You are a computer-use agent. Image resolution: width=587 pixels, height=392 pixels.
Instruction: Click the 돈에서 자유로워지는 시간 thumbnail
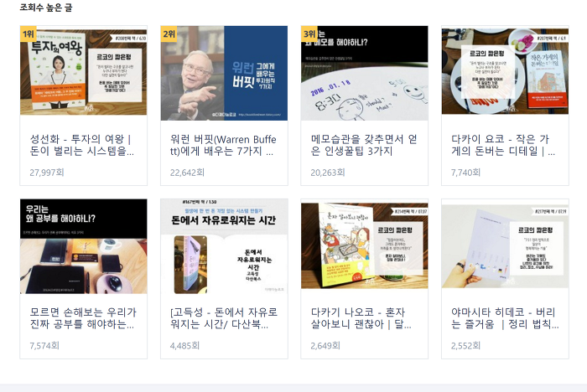[x=224, y=246]
